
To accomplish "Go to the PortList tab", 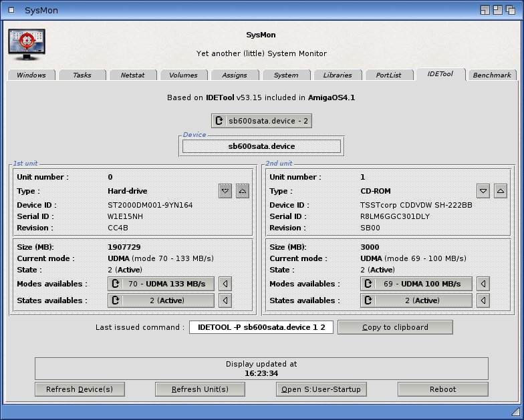I will (389, 75).
